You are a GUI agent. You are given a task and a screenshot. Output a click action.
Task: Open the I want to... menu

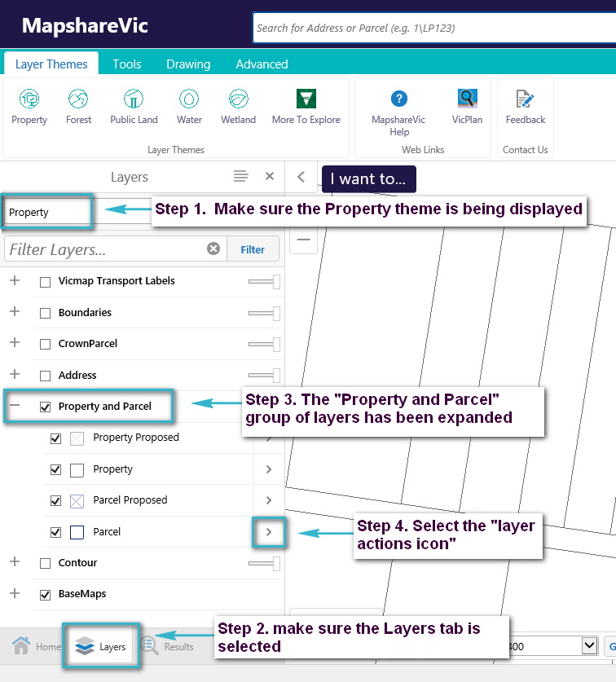[368, 178]
